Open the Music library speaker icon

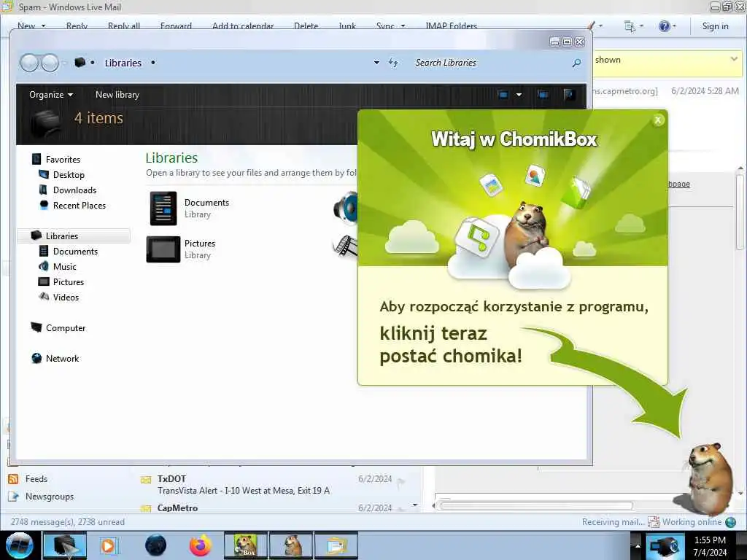(x=346, y=208)
